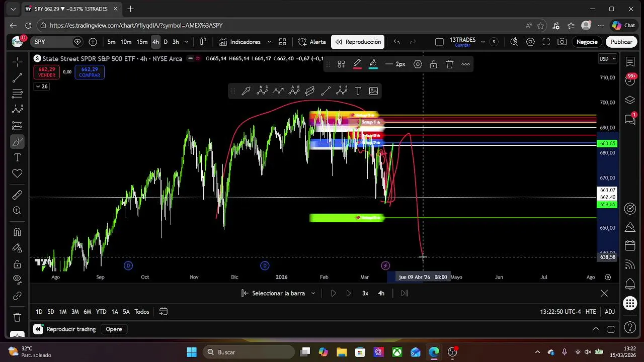Screen dimensions: 644x362
Task: Open the Indicadores dialog
Action: (239, 42)
